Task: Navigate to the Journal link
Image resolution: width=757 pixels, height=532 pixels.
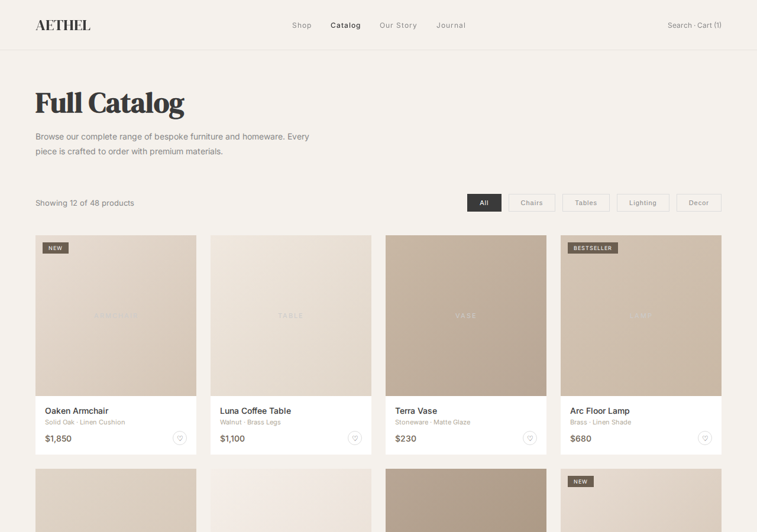Action: 451,25
